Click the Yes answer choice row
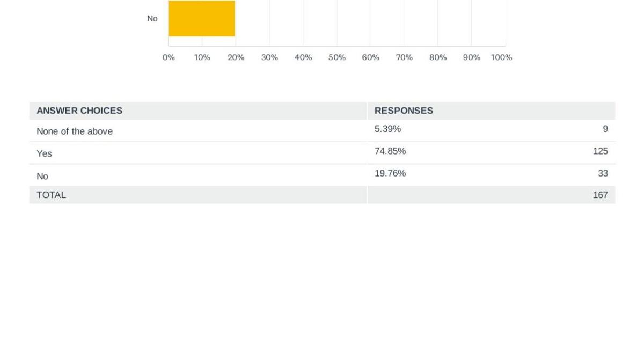The image size is (644, 338). click(x=322, y=153)
